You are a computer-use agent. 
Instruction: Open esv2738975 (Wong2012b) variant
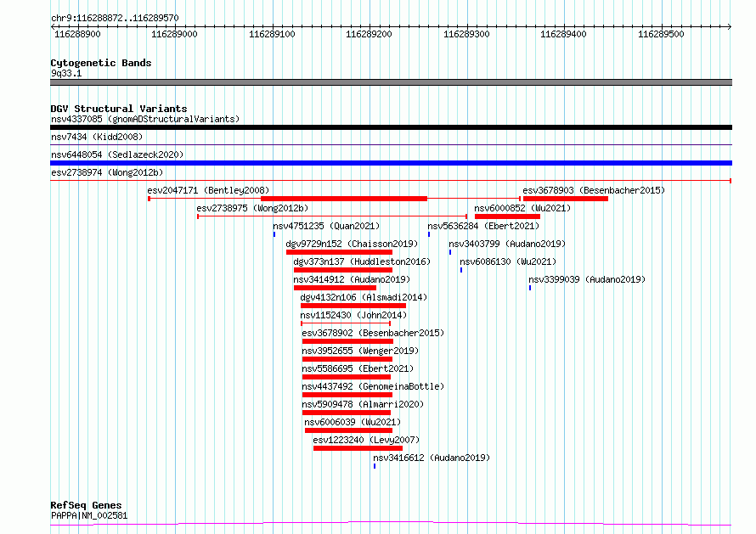252,208
